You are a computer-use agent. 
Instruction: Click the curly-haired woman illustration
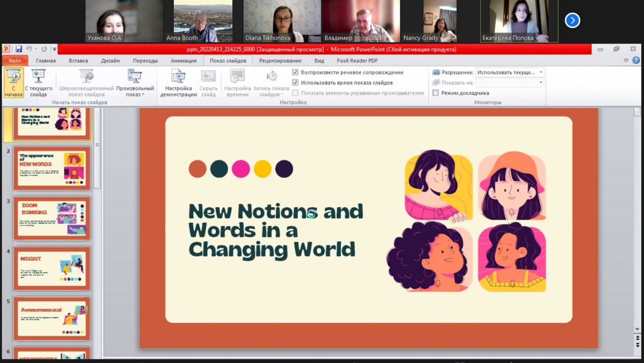(430, 257)
